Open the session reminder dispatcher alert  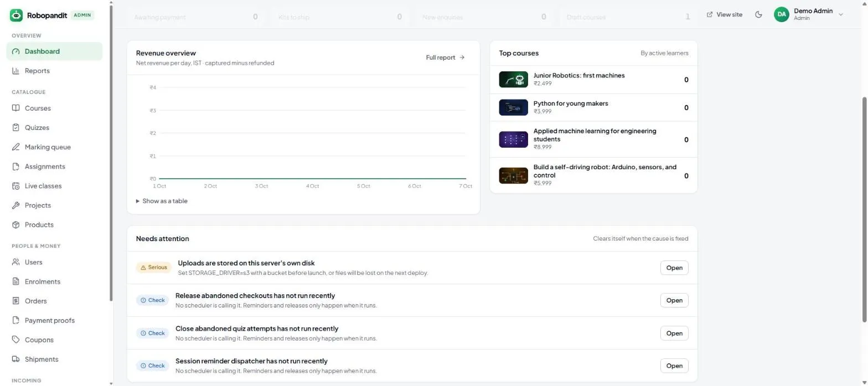tap(674, 366)
